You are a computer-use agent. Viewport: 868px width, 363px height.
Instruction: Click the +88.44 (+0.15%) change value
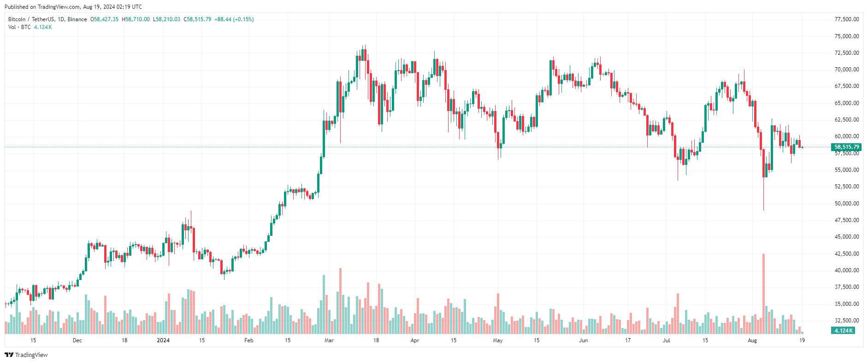click(x=234, y=19)
